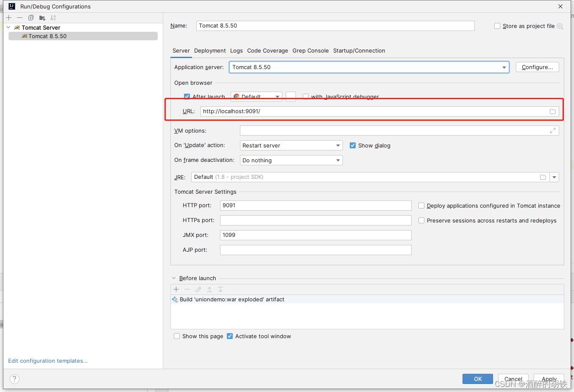574x392 pixels.
Task: Check Deploy applications configured in Tomcat instance
Action: point(421,206)
